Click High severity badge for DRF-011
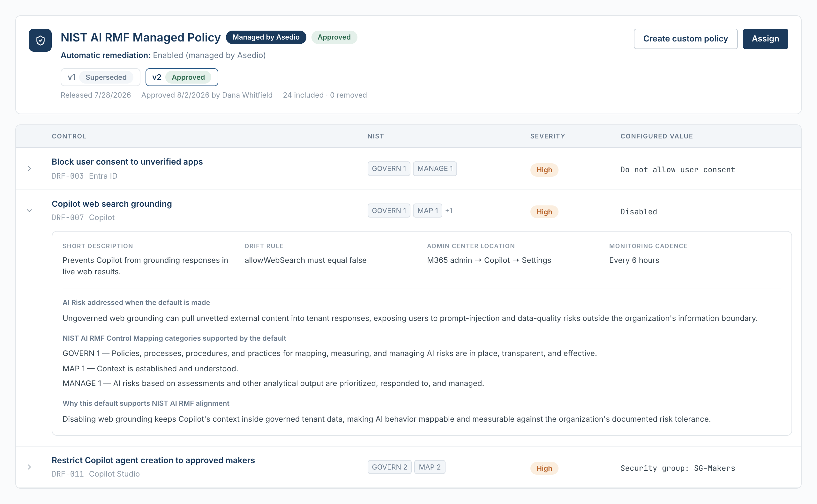 544,468
